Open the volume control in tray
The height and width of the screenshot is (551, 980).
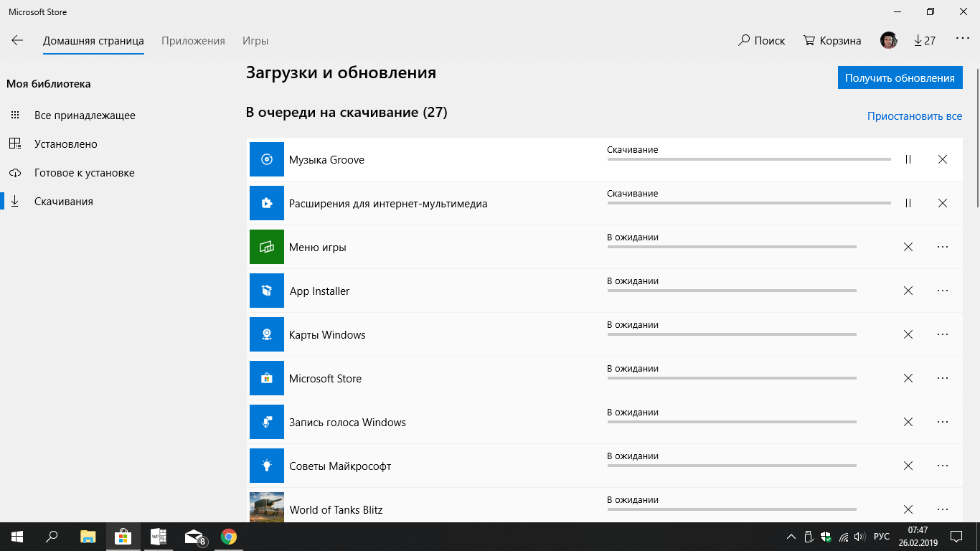860,537
